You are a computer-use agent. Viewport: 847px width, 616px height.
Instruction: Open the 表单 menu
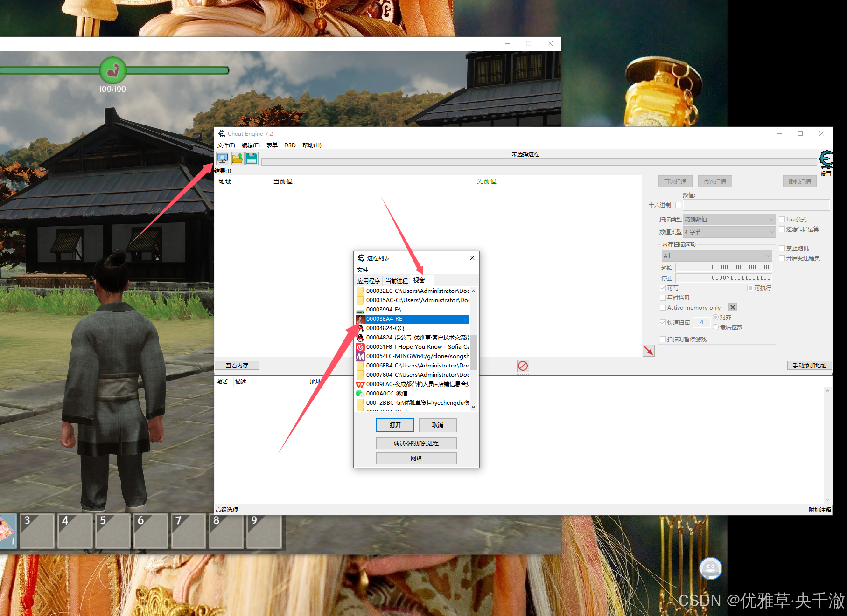coord(272,145)
